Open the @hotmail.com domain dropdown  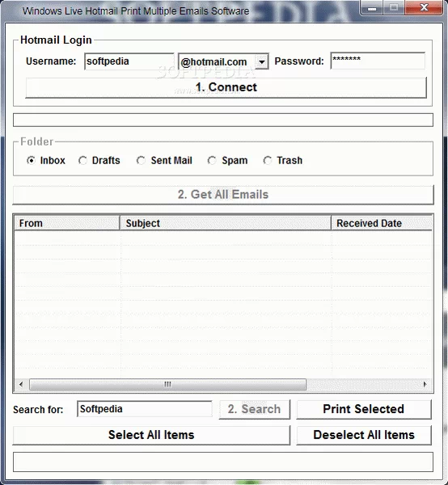pyautogui.click(x=262, y=62)
